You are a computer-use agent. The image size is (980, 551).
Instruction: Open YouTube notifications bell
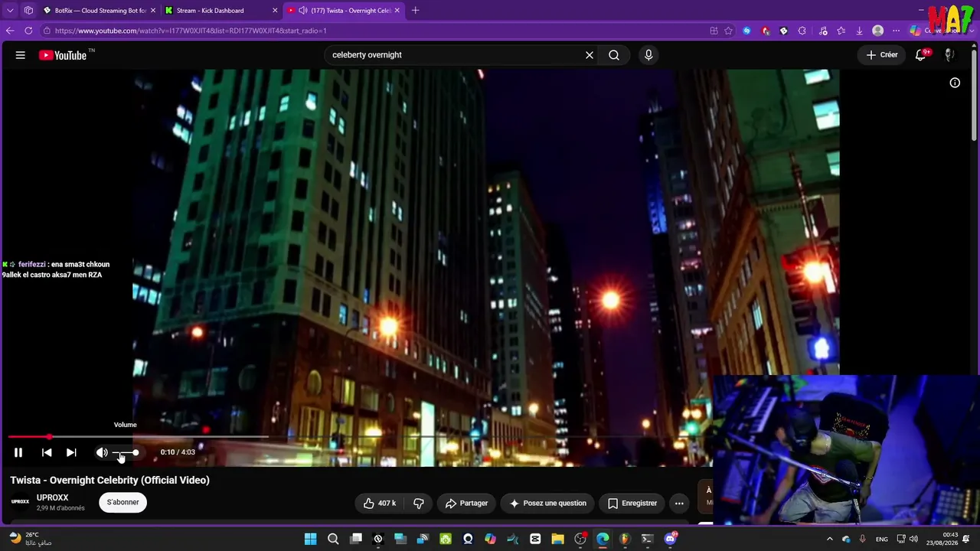(921, 55)
